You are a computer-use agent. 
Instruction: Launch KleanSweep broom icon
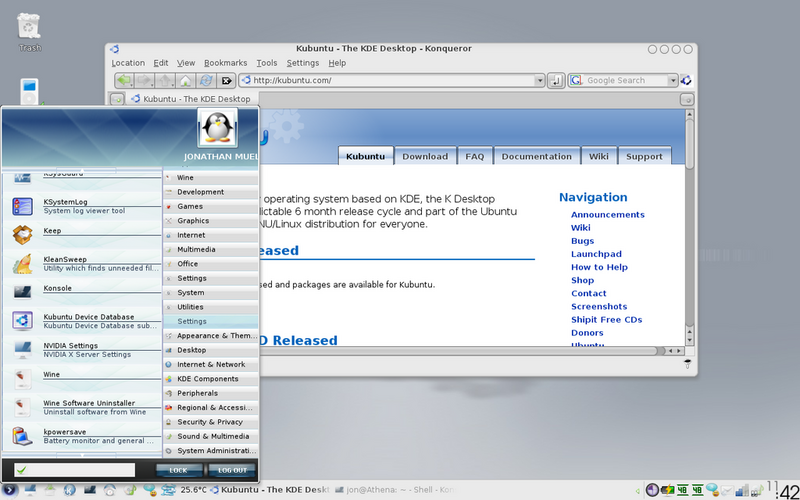(x=22, y=264)
